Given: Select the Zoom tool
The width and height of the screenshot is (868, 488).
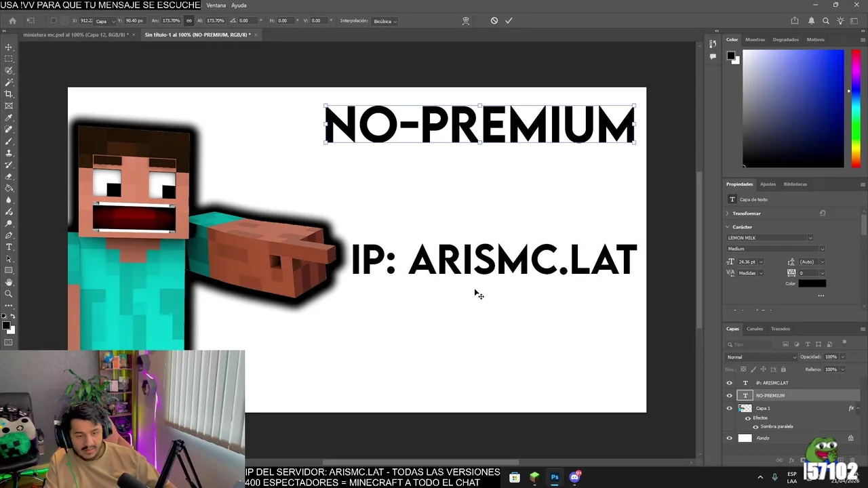Looking at the screenshot, I should 9,294.
